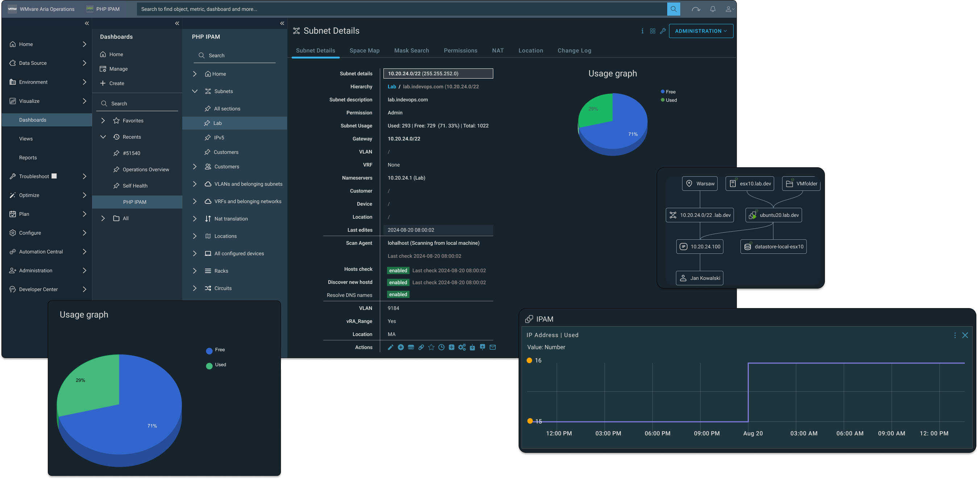Viewport: 980px width, 479px height.
Task: Open the Permissions tab
Action: 460,51
